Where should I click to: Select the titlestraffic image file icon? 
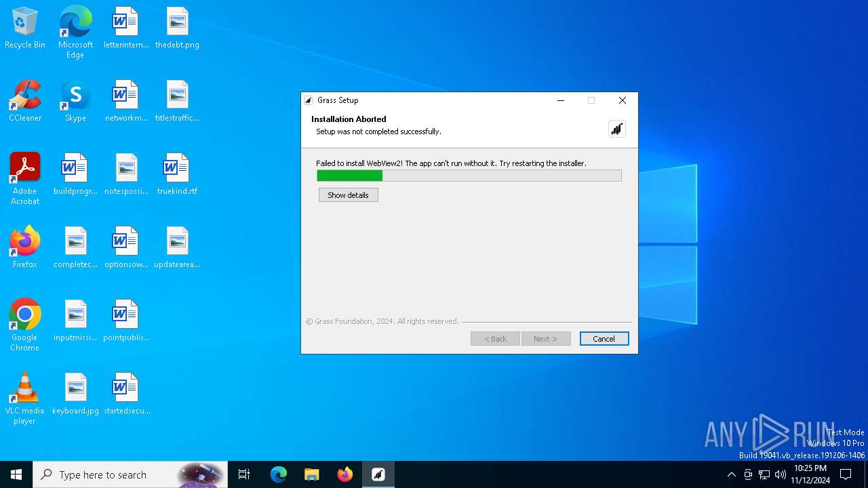click(x=177, y=102)
